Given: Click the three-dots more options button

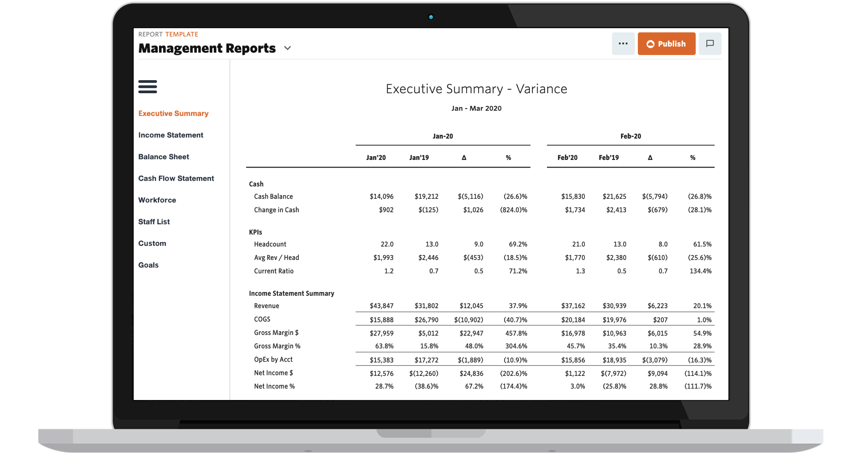Looking at the screenshot, I should (x=623, y=44).
